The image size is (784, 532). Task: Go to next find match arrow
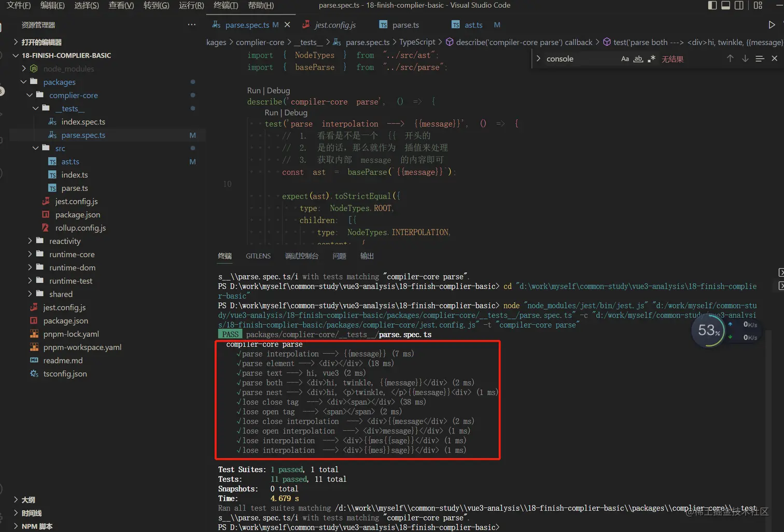[745, 59]
